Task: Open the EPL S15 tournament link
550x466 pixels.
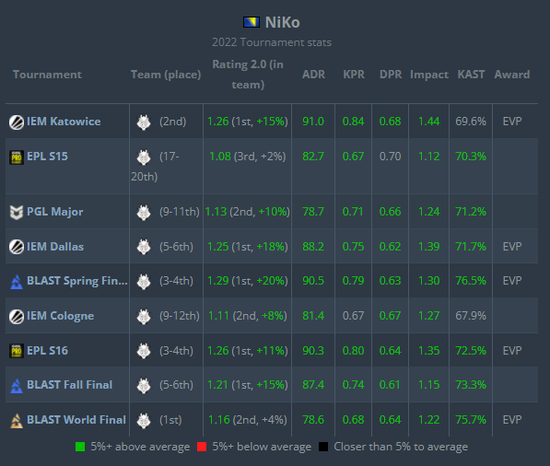Action: [47, 156]
